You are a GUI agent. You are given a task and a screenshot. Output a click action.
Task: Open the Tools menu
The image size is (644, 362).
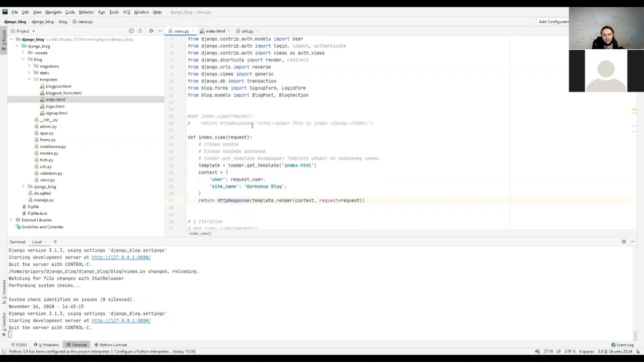click(114, 12)
